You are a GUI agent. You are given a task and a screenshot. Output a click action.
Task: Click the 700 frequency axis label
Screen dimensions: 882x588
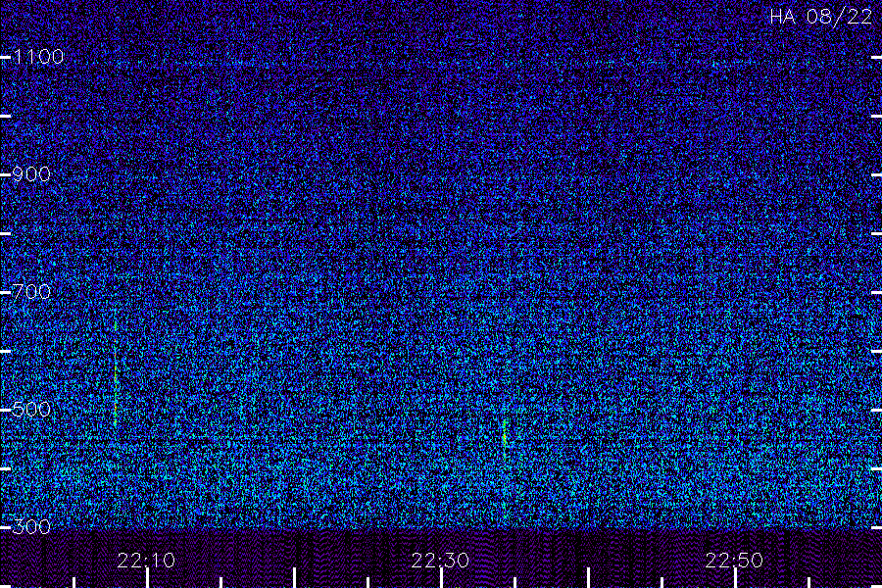[x=31, y=292]
